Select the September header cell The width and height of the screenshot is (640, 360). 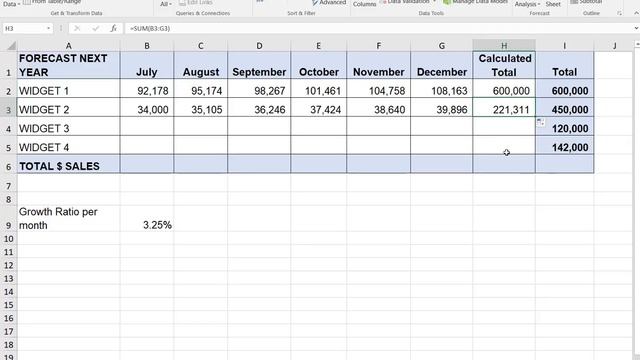(259, 65)
